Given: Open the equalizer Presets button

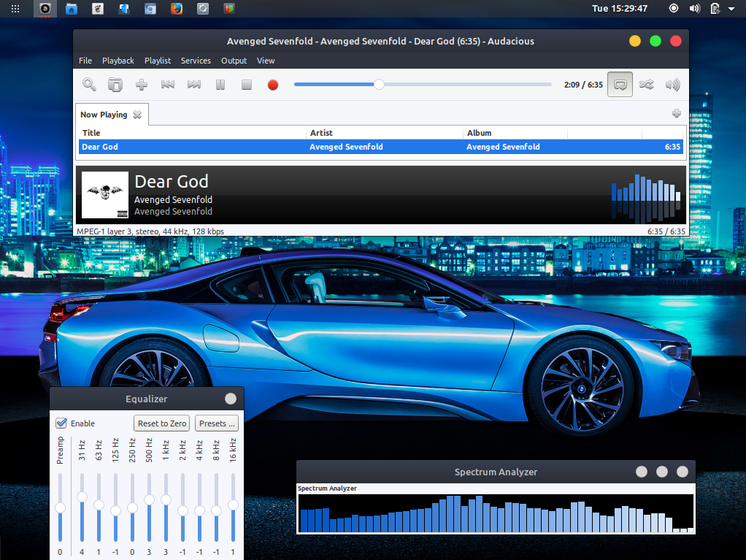Looking at the screenshot, I should coord(217,423).
